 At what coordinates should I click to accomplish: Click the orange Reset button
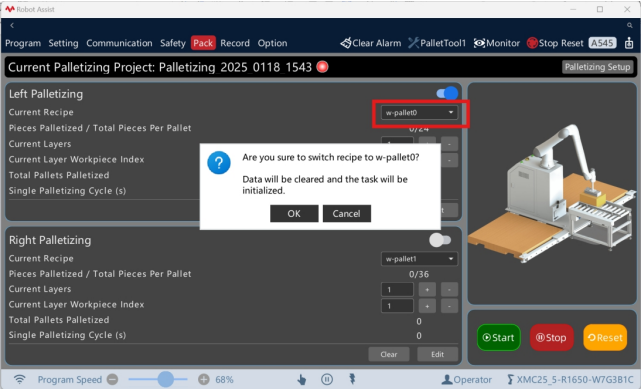[x=605, y=338]
